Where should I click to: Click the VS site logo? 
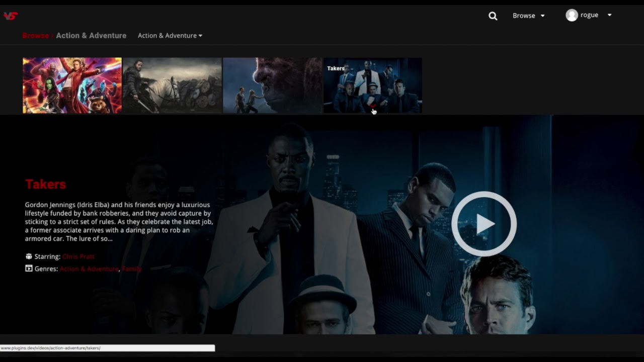[x=11, y=16]
